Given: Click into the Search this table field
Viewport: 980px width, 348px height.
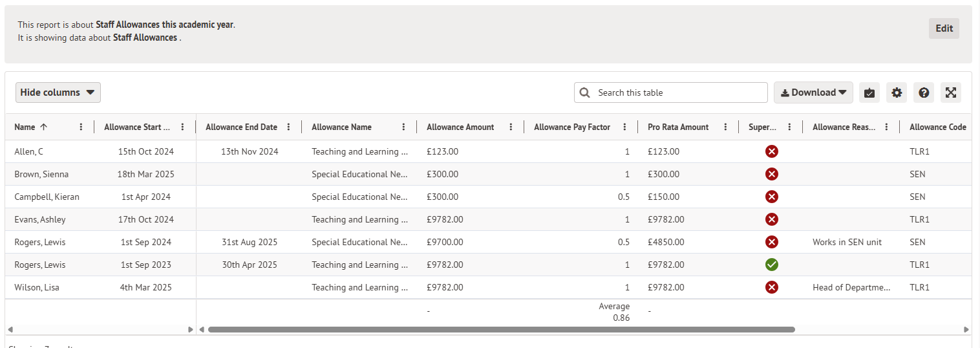Looking at the screenshot, I should pos(679,92).
